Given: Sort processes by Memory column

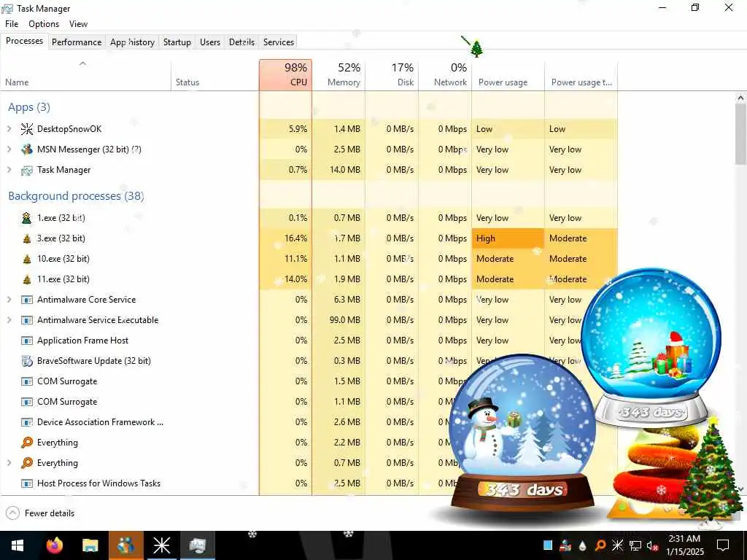Looking at the screenshot, I should tap(338, 75).
